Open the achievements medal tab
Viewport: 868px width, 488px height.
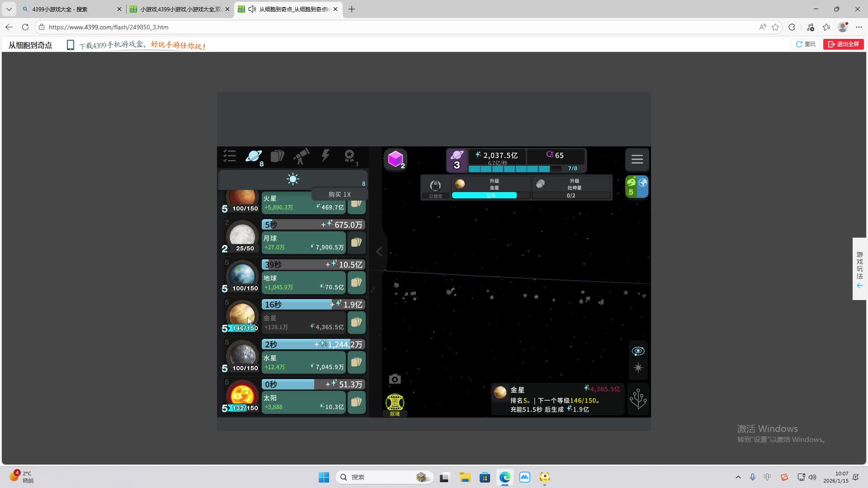pyautogui.click(x=349, y=157)
